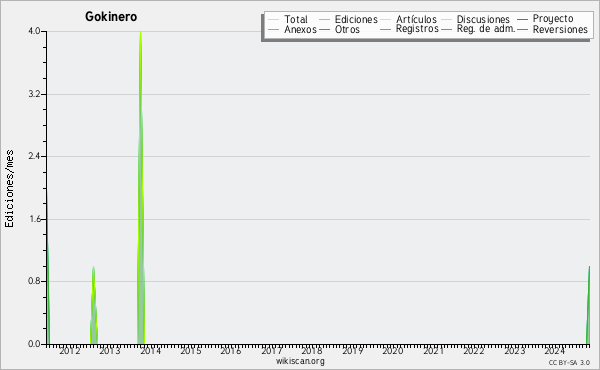The height and width of the screenshot is (370, 600).
Task: Click the wikiscan.org source text
Action: click(300, 361)
